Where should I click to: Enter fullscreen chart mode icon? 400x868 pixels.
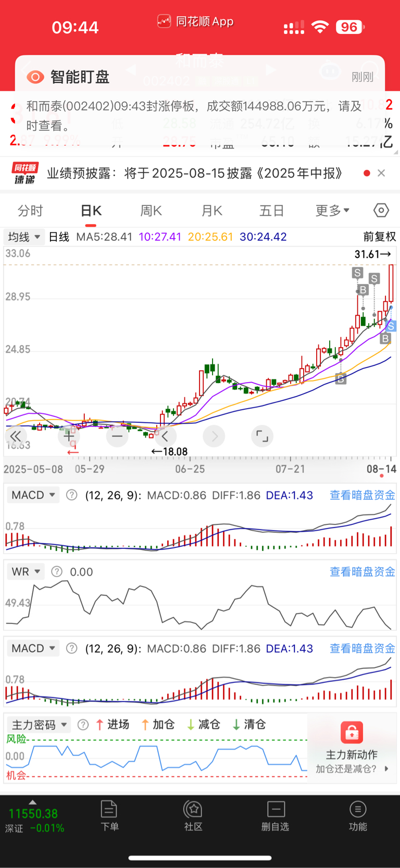pyautogui.click(x=262, y=436)
